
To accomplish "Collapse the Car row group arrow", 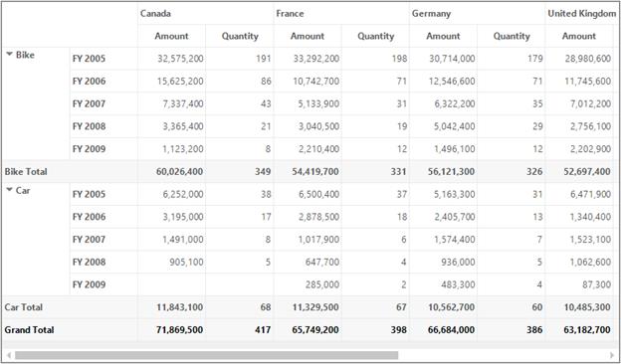I will pyautogui.click(x=10, y=190).
